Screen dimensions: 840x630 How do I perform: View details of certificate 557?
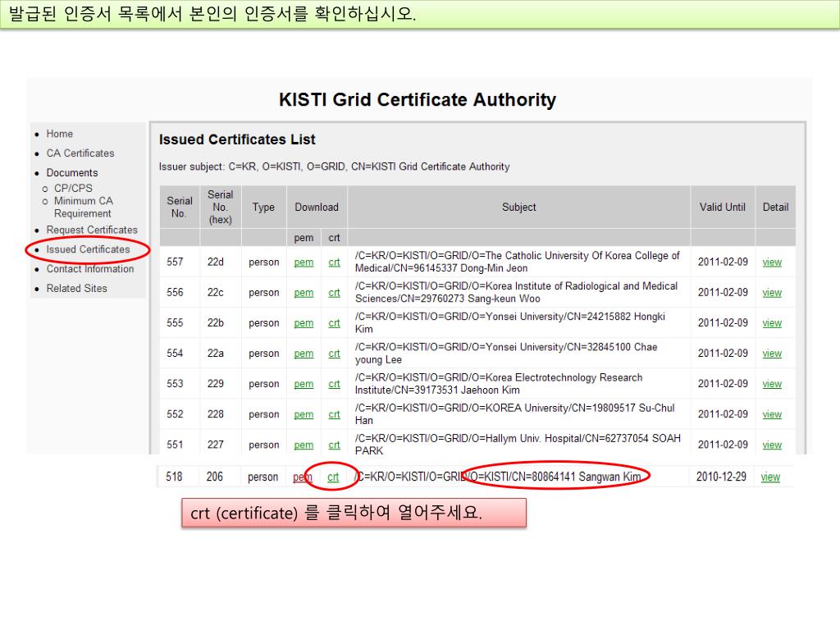772,262
